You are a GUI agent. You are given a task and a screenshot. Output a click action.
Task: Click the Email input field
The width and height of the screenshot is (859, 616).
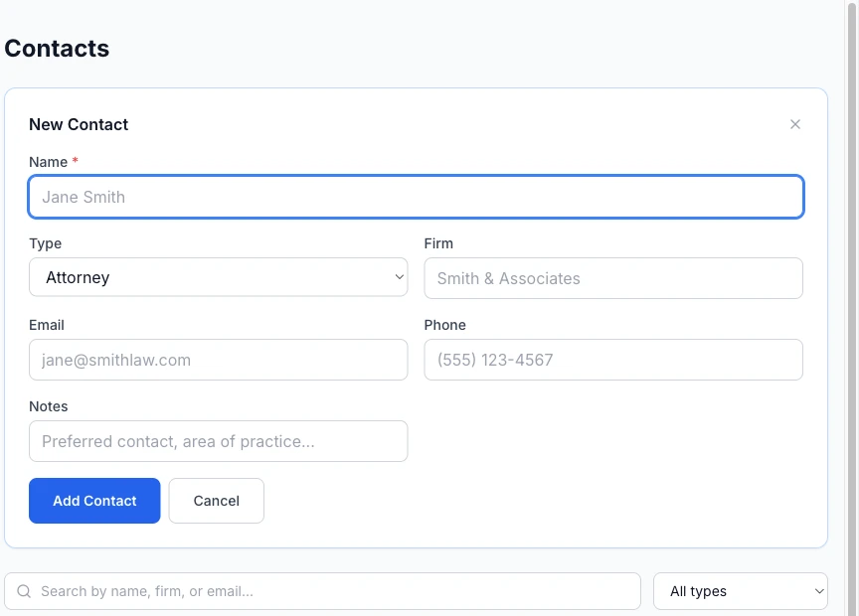point(218,360)
